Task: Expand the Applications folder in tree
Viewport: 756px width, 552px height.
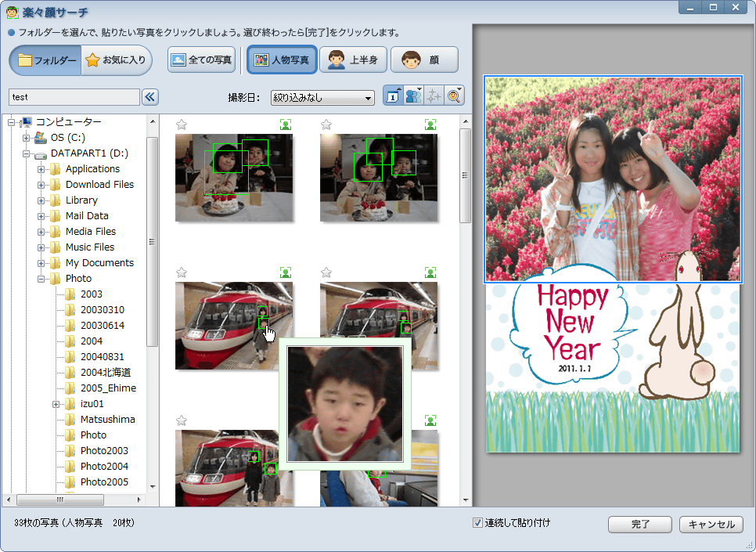Action: pos(41,169)
